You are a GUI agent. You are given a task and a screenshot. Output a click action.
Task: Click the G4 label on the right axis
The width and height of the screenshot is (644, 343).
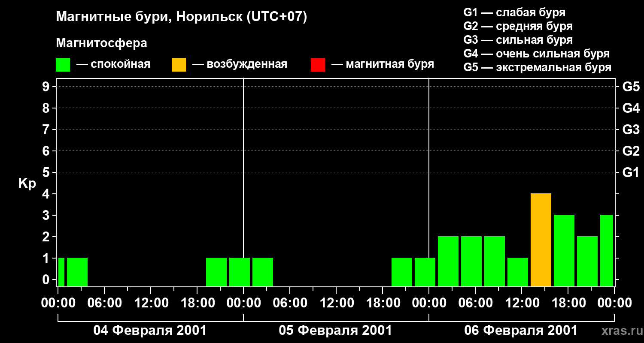point(631,108)
